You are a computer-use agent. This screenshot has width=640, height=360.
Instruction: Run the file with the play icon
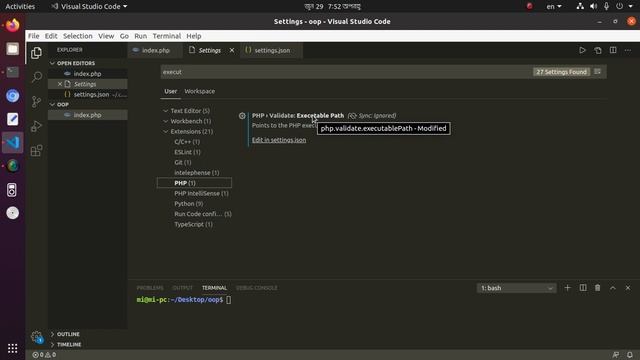(582, 50)
